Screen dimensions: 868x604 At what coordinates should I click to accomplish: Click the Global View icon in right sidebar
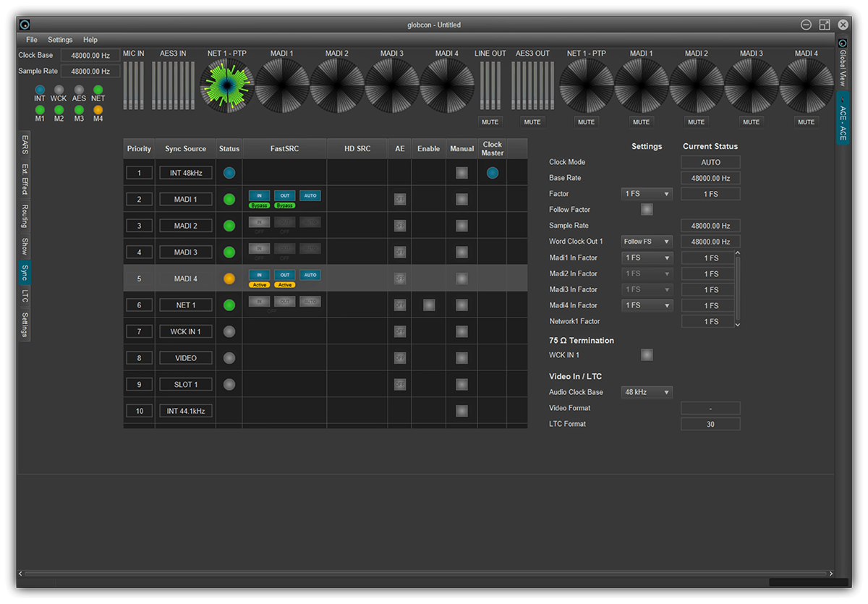pyautogui.click(x=843, y=43)
